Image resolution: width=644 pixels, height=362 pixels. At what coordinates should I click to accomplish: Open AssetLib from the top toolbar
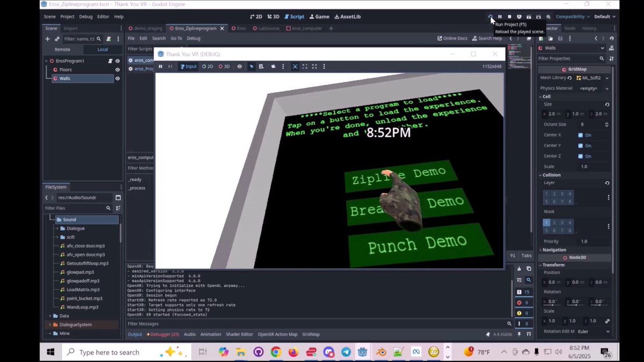click(x=347, y=17)
